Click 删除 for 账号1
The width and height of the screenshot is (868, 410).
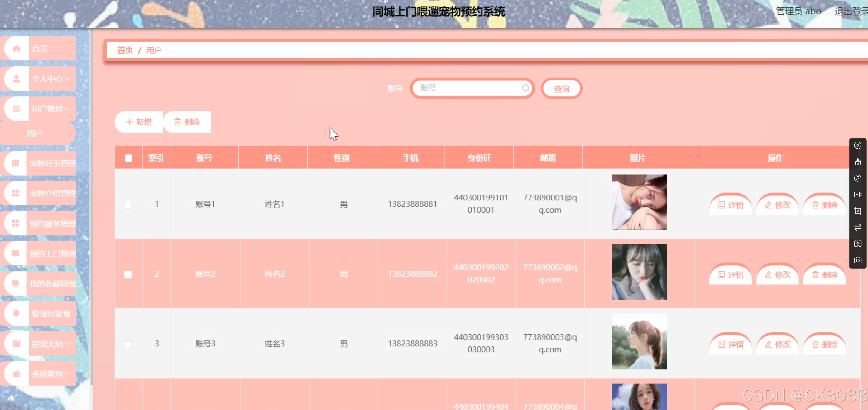pos(824,205)
